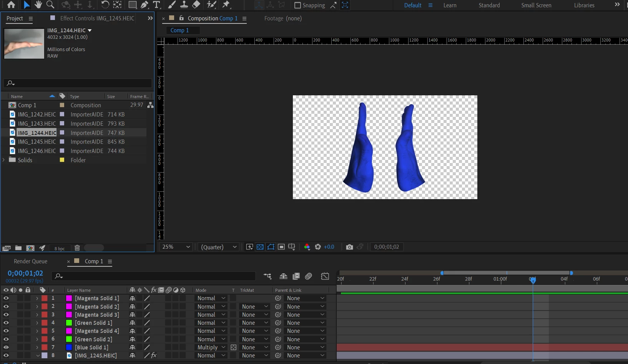Switch to the Render Queue tab

tap(30, 261)
